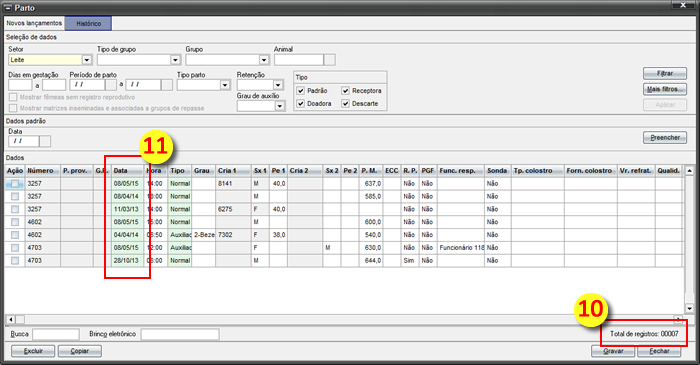Click the Brinco eletrônico field
This screenshot has width=700, height=365.
(180, 334)
